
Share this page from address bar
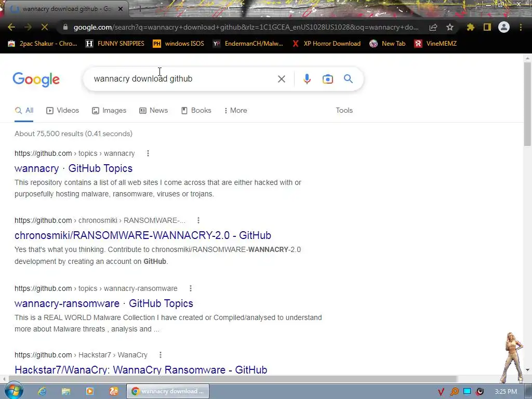coord(433,28)
